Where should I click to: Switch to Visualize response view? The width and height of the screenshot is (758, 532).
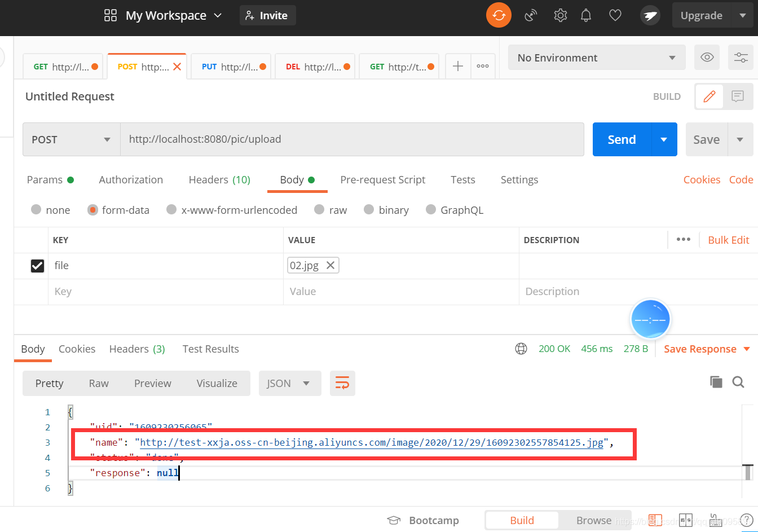pyautogui.click(x=217, y=383)
